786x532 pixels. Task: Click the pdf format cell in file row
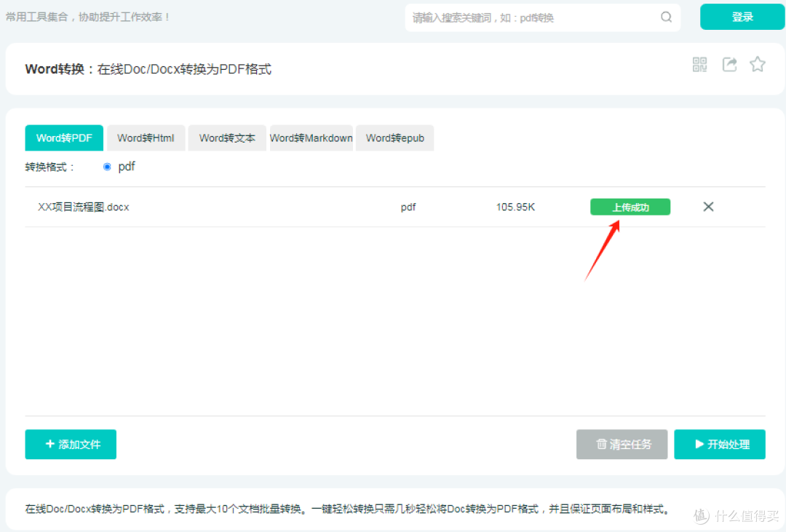click(x=408, y=207)
